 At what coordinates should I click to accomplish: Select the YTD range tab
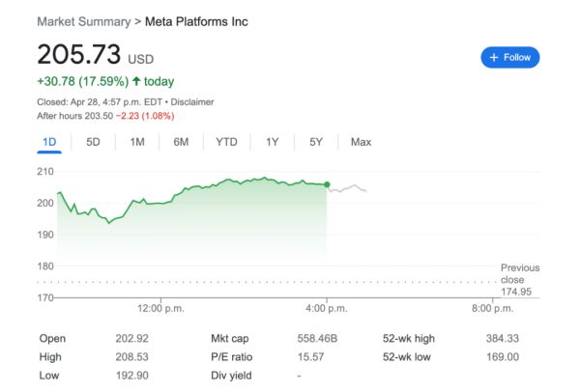pyautogui.click(x=226, y=142)
